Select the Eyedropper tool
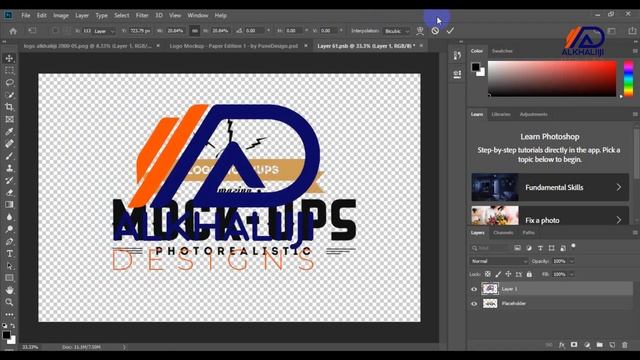 (x=9, y=131)
